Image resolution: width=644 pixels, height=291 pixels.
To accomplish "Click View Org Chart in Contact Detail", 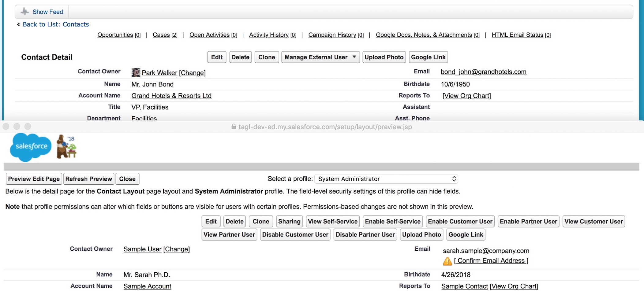I will [x=467, y=96].
